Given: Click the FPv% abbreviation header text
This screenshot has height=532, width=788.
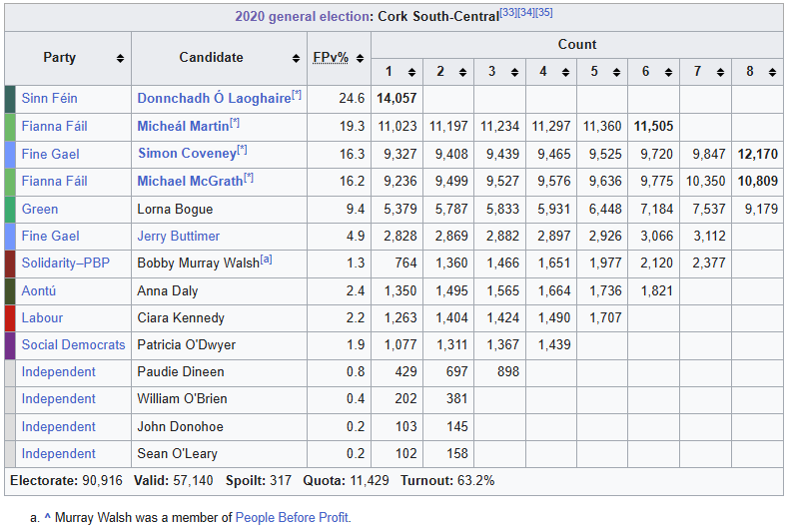Looking at the screenshot, I should click(x=331, y=58).
